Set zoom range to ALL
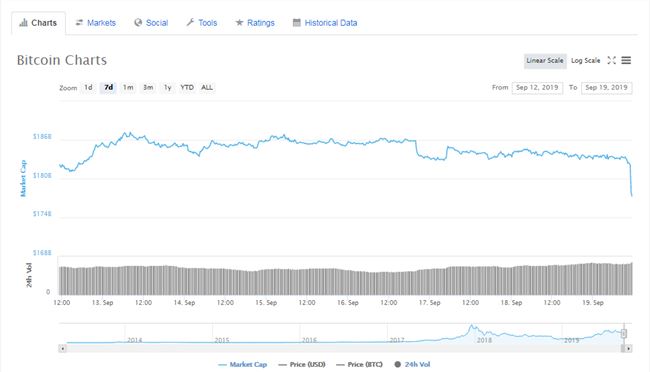The image size is (650, 372). pyautogui.click(x=207, y=88)
